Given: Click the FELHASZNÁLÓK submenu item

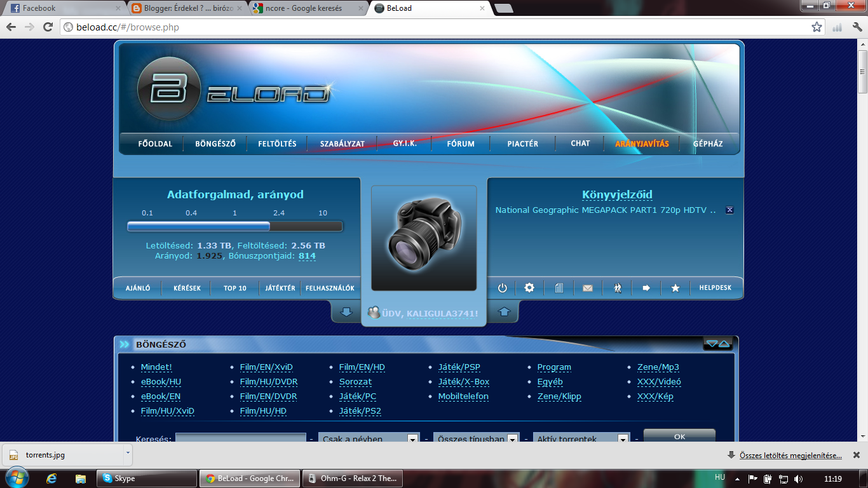Looking at the screenshot, I should [x=330, y=288].
